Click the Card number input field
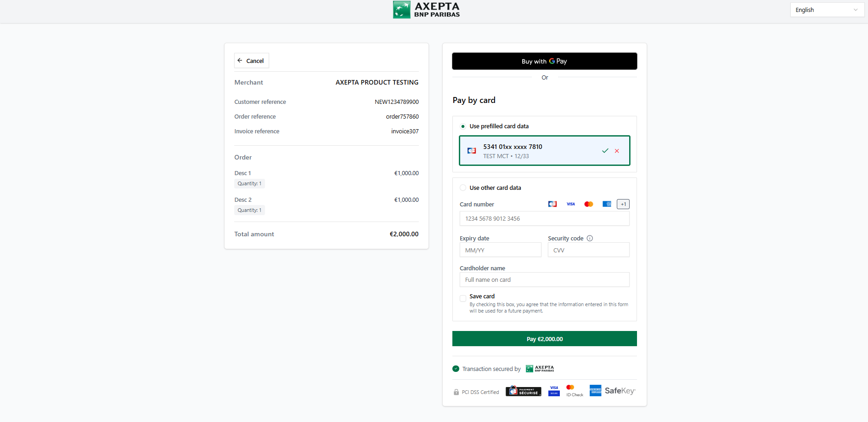Image resolution: width=868 pixels, height=422 pixels. pyautogui.click(x=544, y=219)
